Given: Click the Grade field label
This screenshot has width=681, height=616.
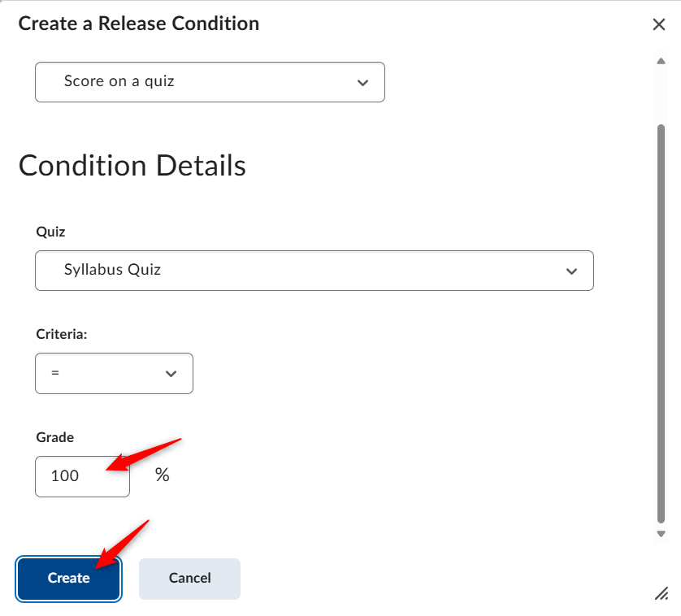Looking at the screenshot, I should pos(54,437).
